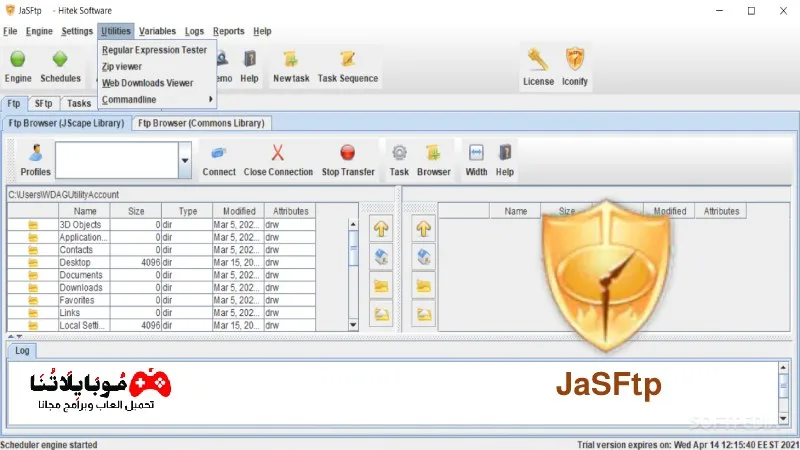This screenshot has width=800, height=450.
Task: Open the Reports menu
Action: click(229, 31)
